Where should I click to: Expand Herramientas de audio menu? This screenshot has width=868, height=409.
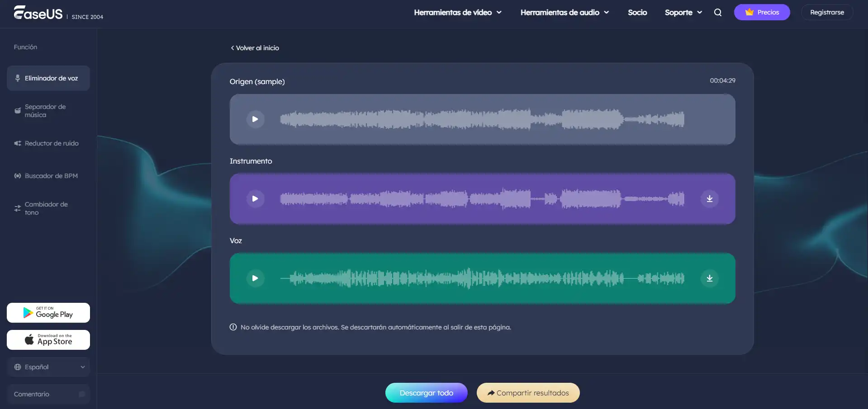pos(564,12)
